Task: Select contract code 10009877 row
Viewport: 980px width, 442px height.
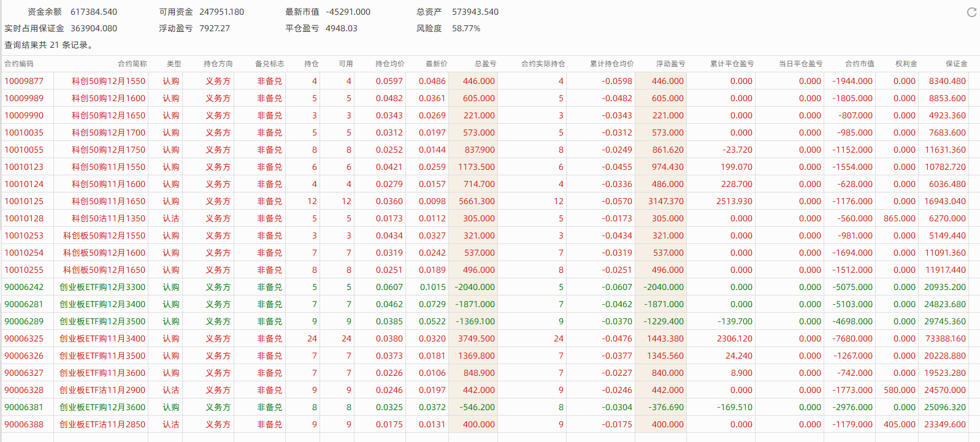Action: click(x=24, y=81)
